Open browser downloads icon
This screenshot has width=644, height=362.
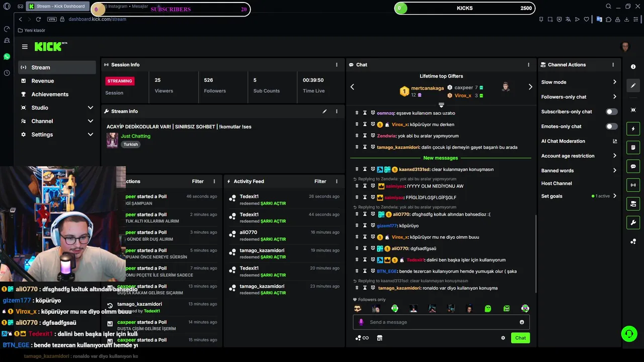pos(627,19)
